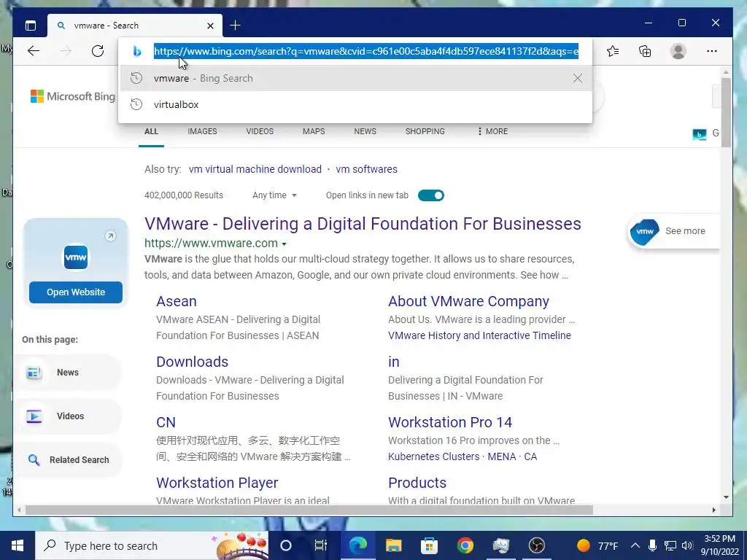Switch to the ALL results tab
Screen dimensions: 747x560
(151, 131)
